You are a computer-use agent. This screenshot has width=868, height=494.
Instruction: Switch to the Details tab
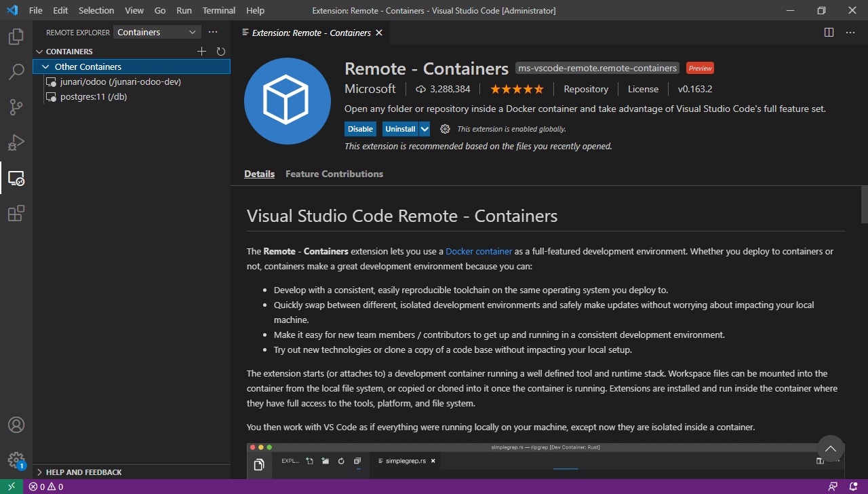click(259, 174)
